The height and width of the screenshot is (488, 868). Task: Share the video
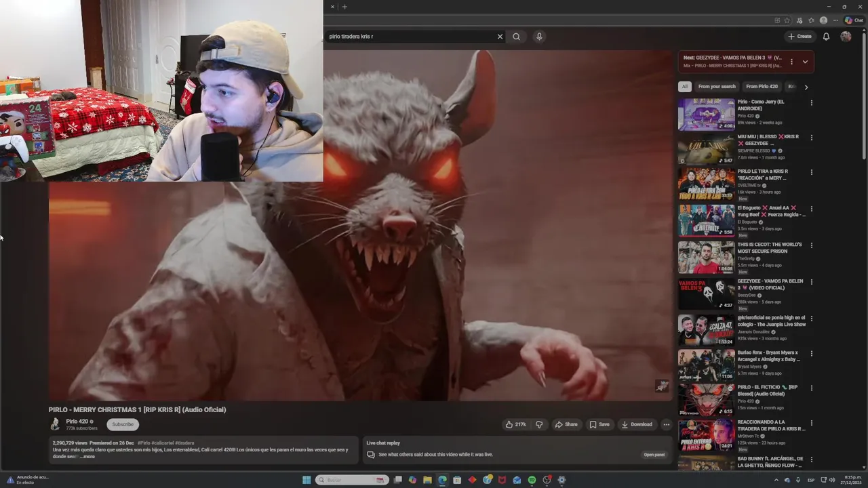[x=566, y=424]
